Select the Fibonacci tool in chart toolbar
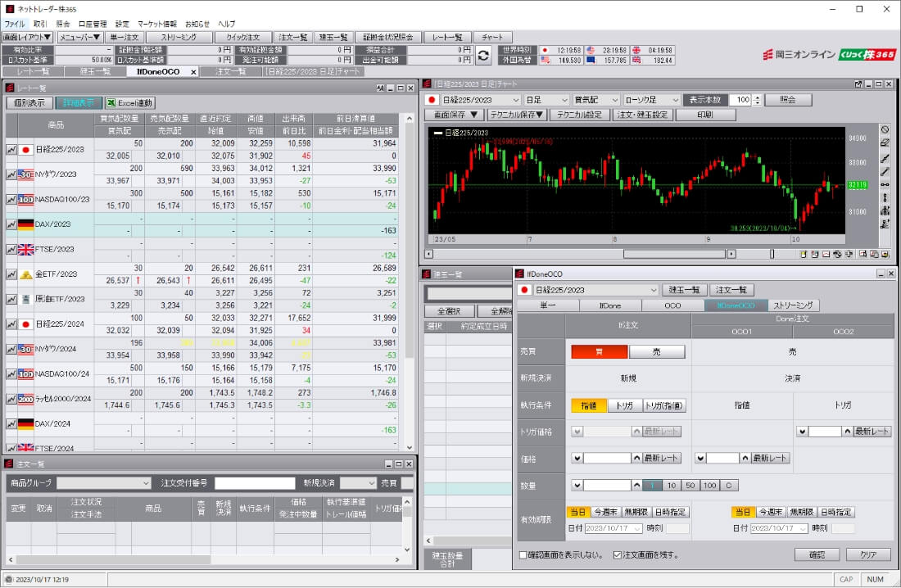901x588 pixels. pos(885,211)
